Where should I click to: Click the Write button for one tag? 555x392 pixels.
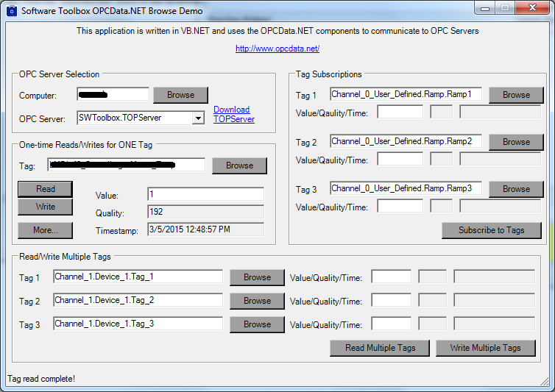[x=46, y=207]
